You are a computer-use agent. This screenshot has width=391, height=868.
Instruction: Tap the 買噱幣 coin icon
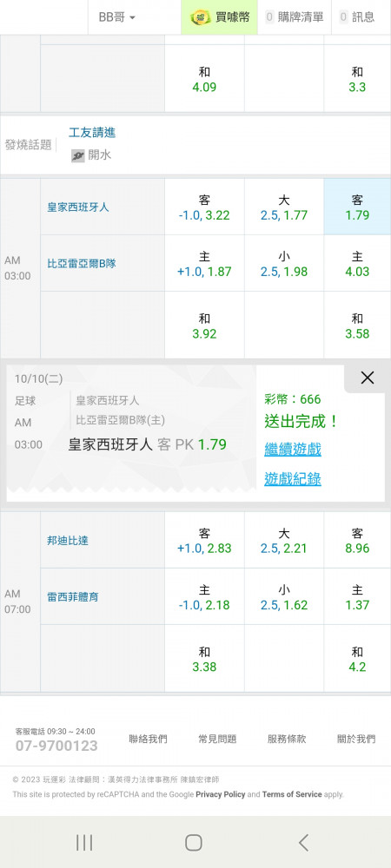click(x=201, y=17)
